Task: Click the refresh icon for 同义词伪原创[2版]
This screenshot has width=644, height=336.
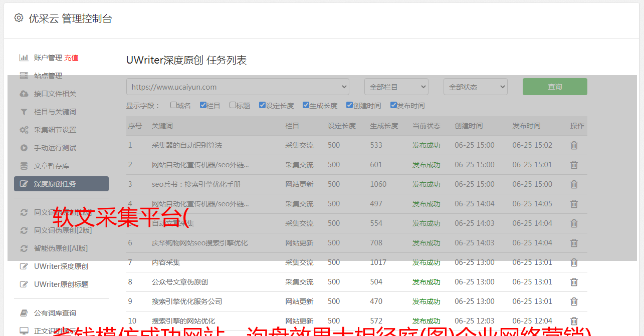Action: pos(24,230)
